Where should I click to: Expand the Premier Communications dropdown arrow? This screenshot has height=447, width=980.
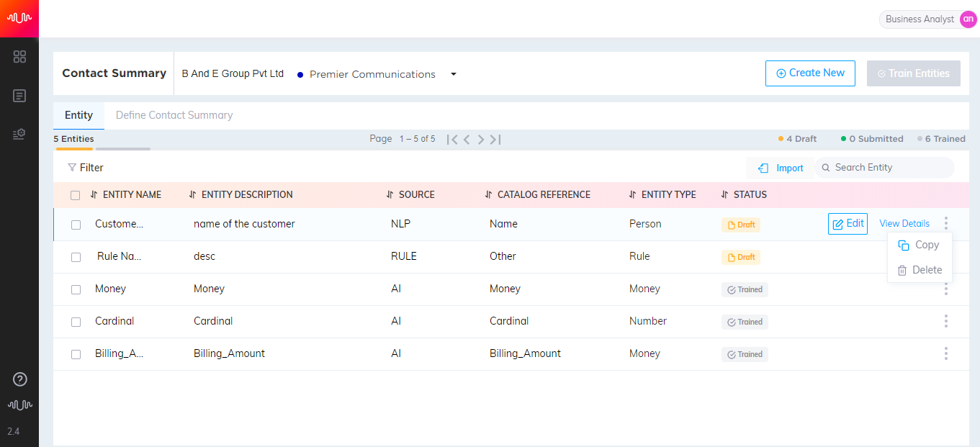pyautogui.click(x=454, y=74)
